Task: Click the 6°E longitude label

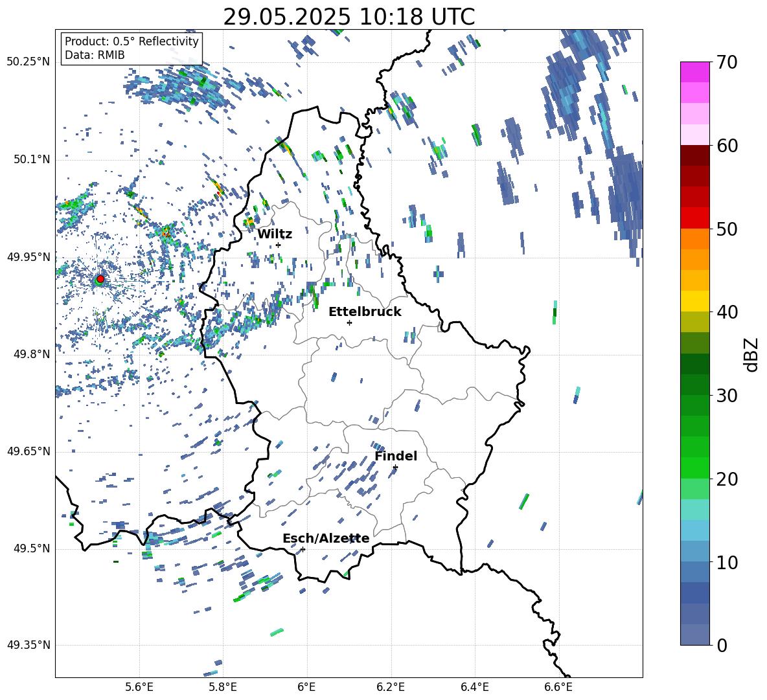Action: (x=306, y=687)
